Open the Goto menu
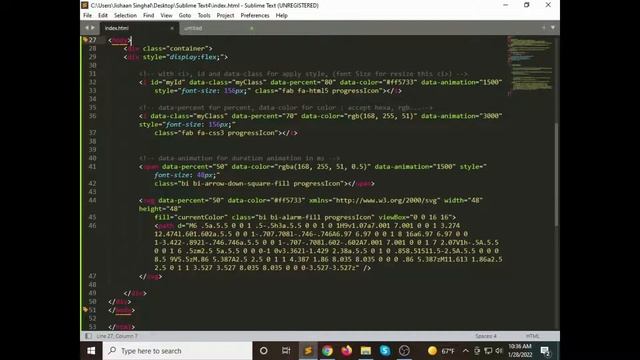 click(x=185, y=16)
